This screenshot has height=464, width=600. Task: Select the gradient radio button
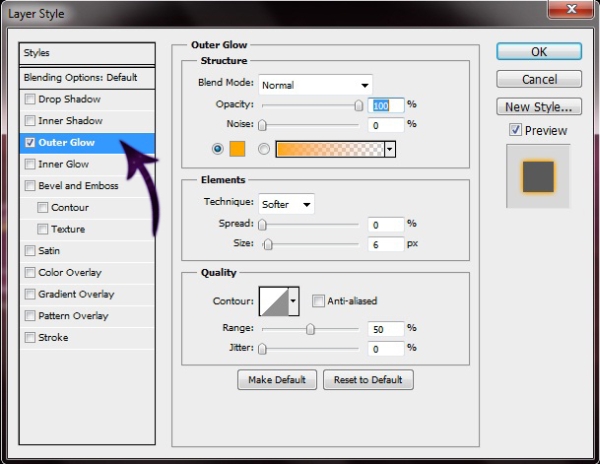pyautogui.click(x=264, y=149)
